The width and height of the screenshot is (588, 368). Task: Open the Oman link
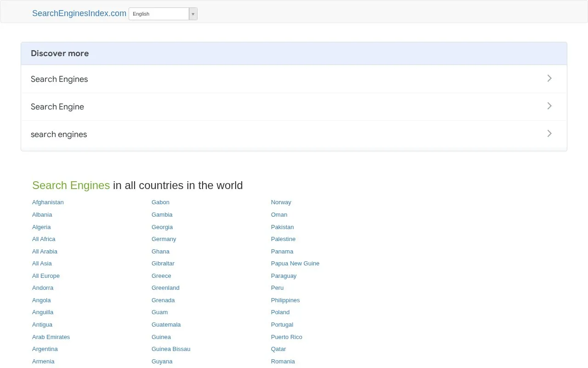point(279,215)
